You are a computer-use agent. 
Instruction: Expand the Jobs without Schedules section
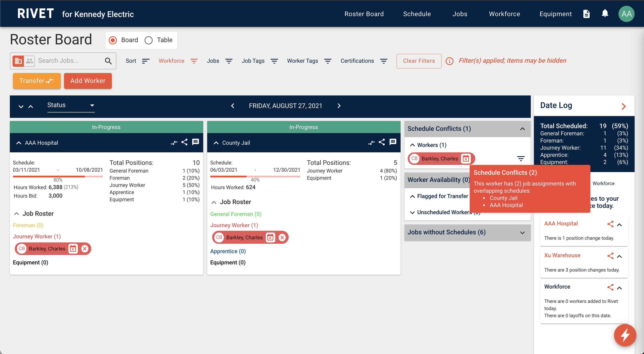[522, 232]
